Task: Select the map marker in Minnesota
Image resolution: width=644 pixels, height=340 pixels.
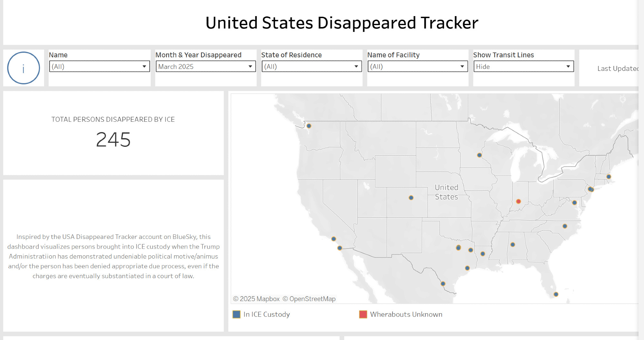Action: [x=479, y=155]
